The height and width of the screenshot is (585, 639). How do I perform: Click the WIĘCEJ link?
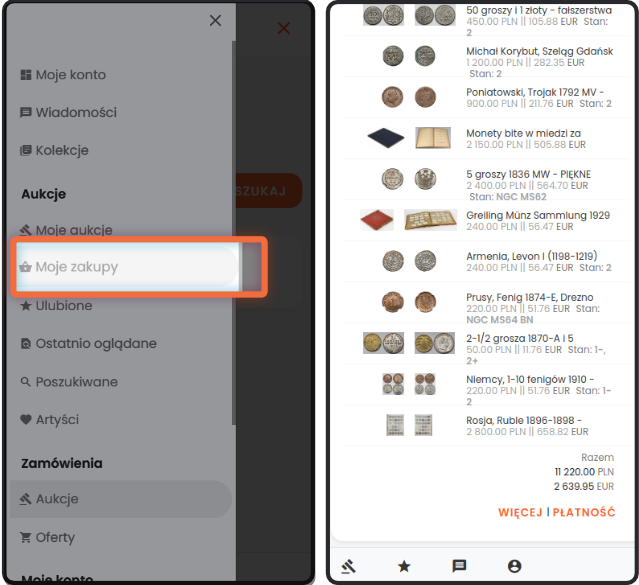click(x=520, y=512)
